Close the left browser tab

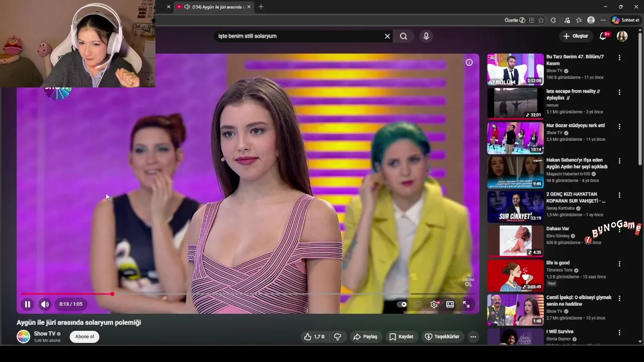[x=169, y=7]
